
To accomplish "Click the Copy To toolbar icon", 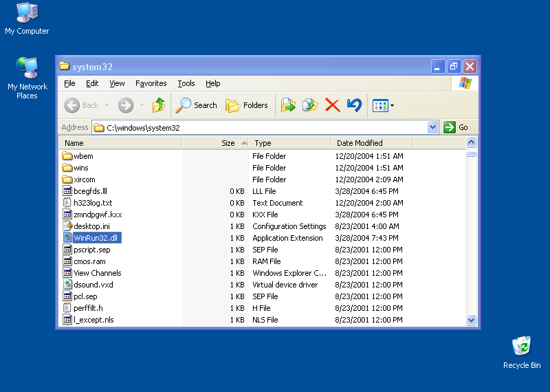I will (310, 105).
